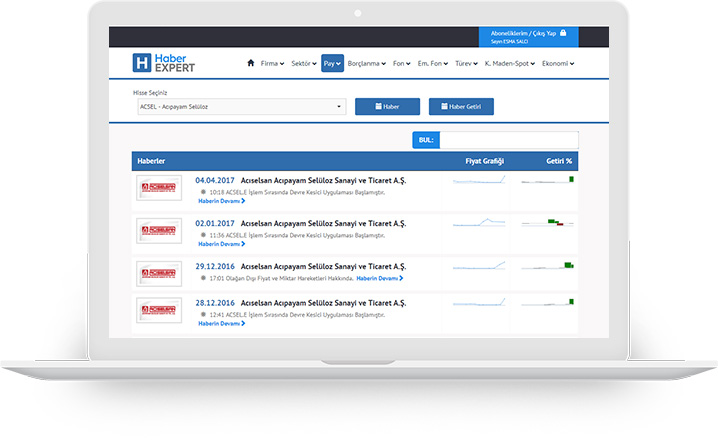Expand the K. Maden-Spot menu
The image size is (718, 440).
pos(510,64)
